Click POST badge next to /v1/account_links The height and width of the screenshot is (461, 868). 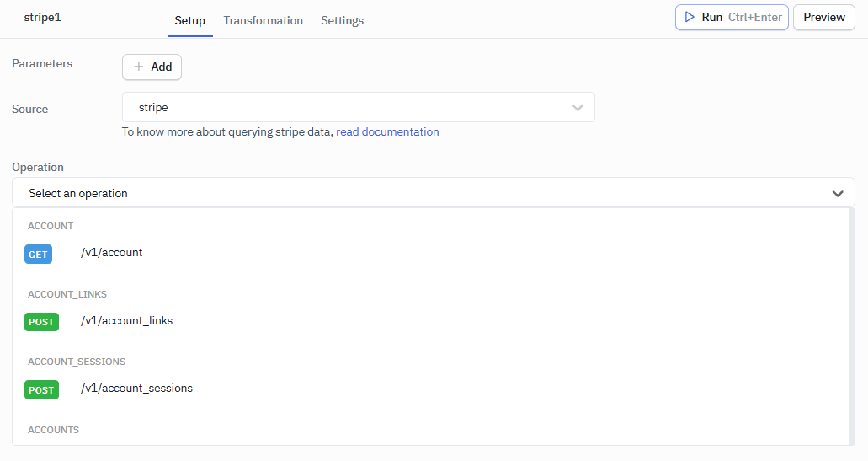point(41,322)
